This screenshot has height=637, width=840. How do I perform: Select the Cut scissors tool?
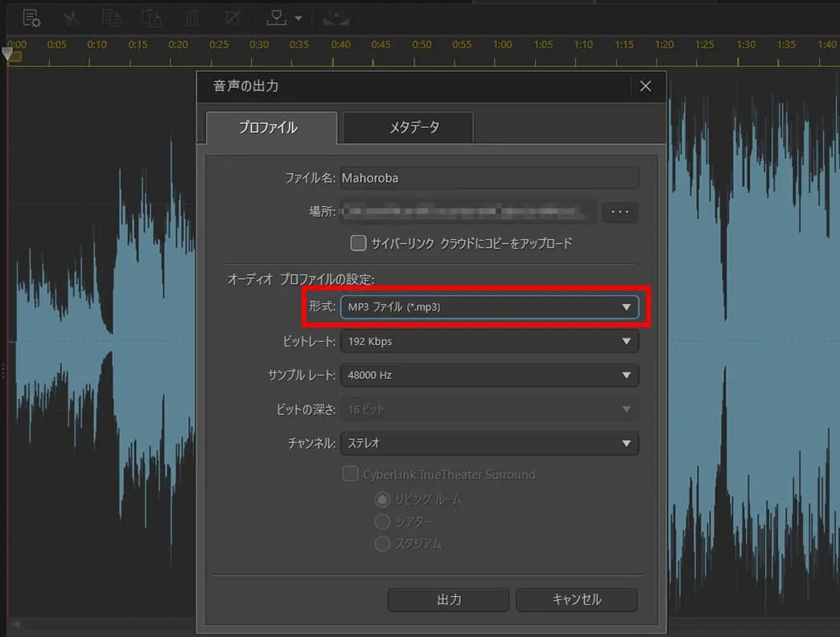coord(71,17)
